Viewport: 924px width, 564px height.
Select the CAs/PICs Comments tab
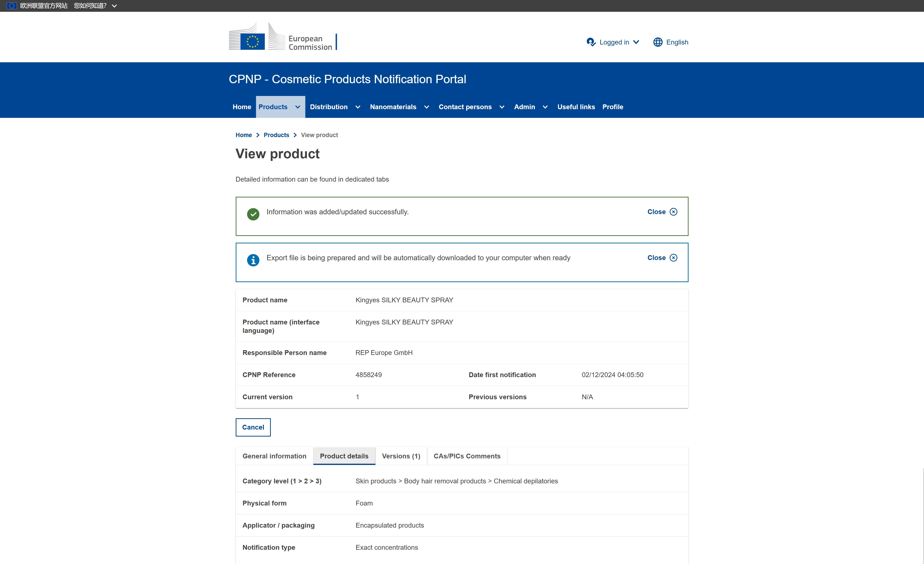(467, 456)
